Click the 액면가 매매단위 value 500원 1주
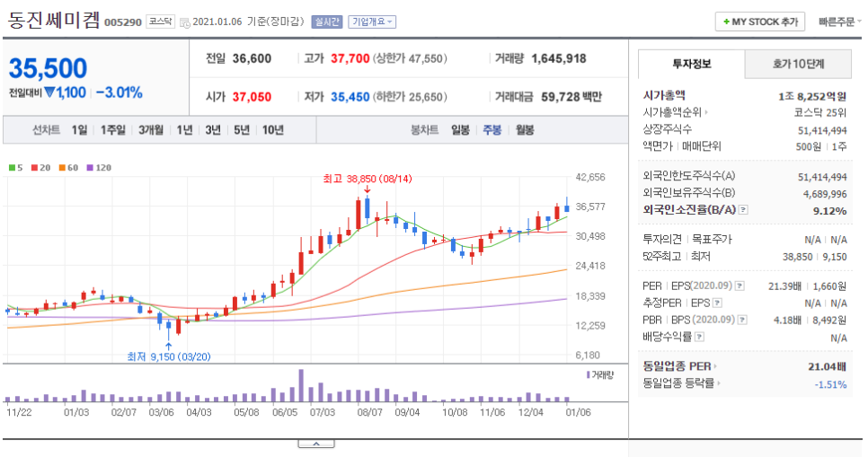This screenshot has height=457, width=868. (x=821, y=146)
